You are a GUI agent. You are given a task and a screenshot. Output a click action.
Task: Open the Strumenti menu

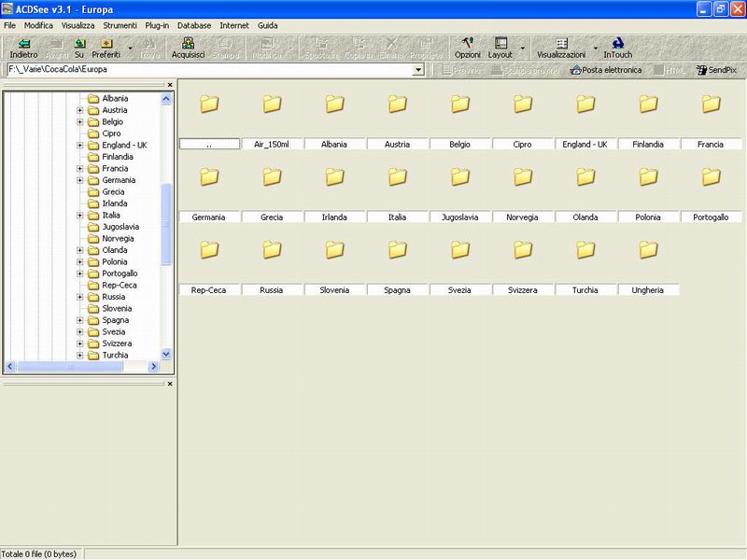(x=120, y=26)
